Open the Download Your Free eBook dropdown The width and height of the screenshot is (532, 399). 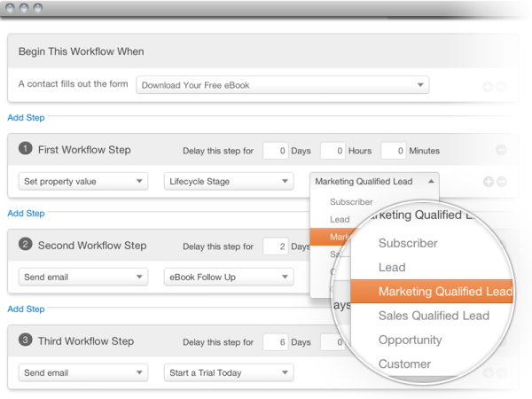pyautogui.click(x=282, y=85)
